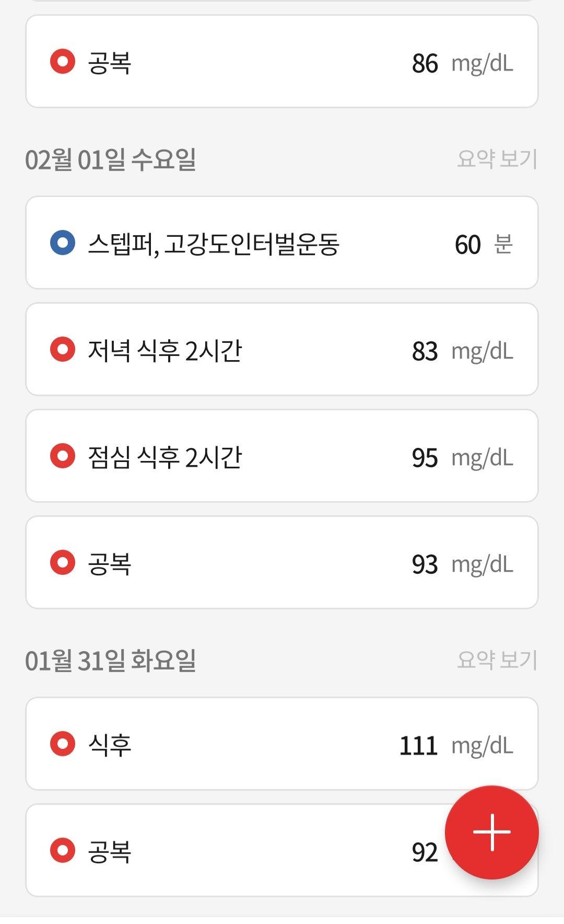Click the 60 분 duration value
This screenshot has height=924, width=564.
pyautogui.click(x=484, y=244)
